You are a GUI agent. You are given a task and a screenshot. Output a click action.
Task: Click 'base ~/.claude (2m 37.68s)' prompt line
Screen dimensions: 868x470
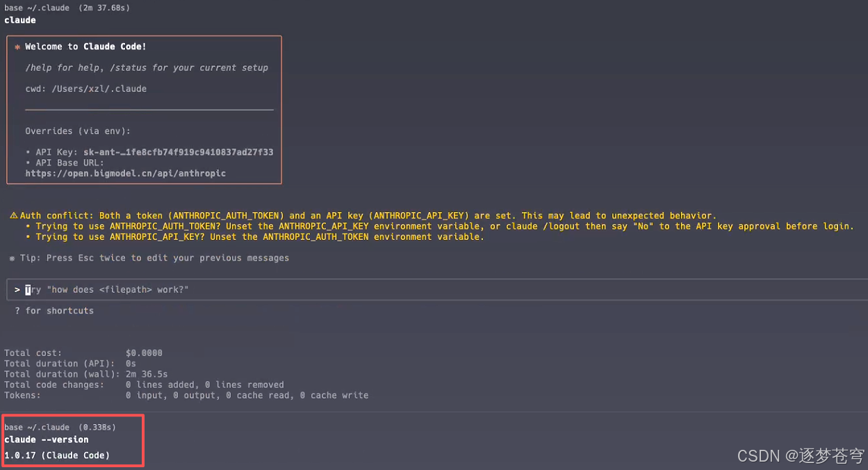click(67, 8)
